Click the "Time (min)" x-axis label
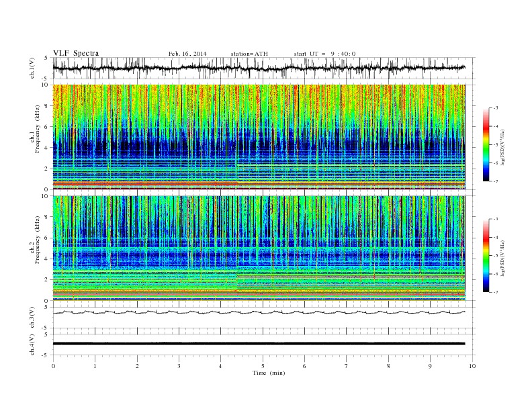Screen dimensions: 532x411 pos(269,373)
